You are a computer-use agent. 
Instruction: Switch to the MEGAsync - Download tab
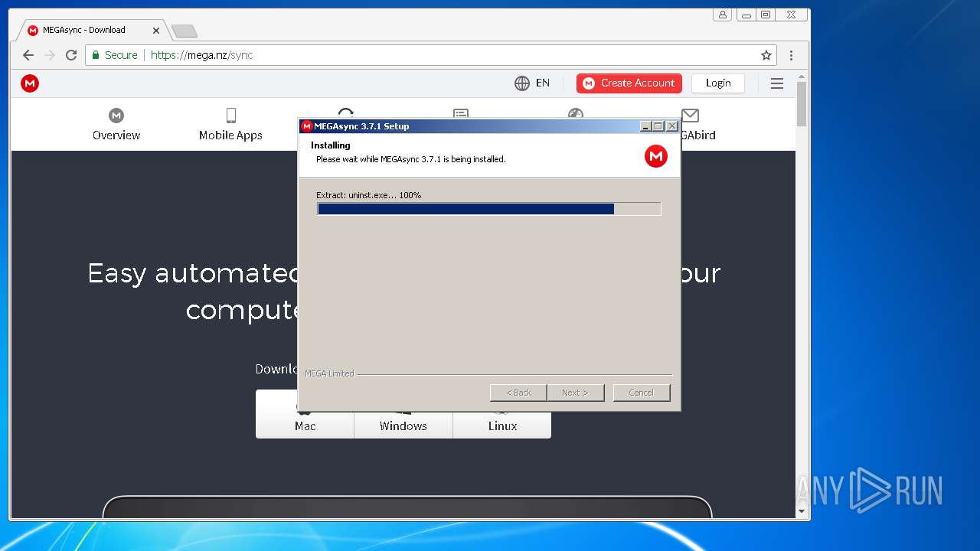click(x=92, y=31)
